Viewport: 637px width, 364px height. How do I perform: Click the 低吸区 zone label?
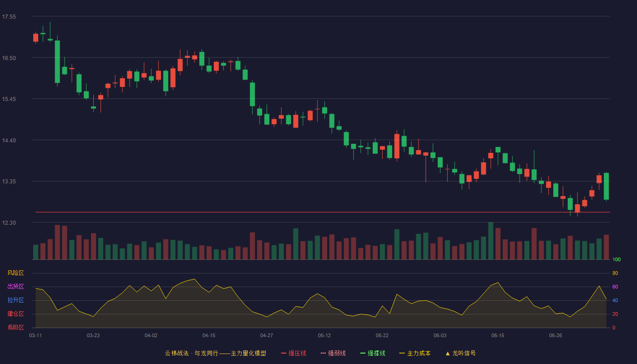coord(15,328)
